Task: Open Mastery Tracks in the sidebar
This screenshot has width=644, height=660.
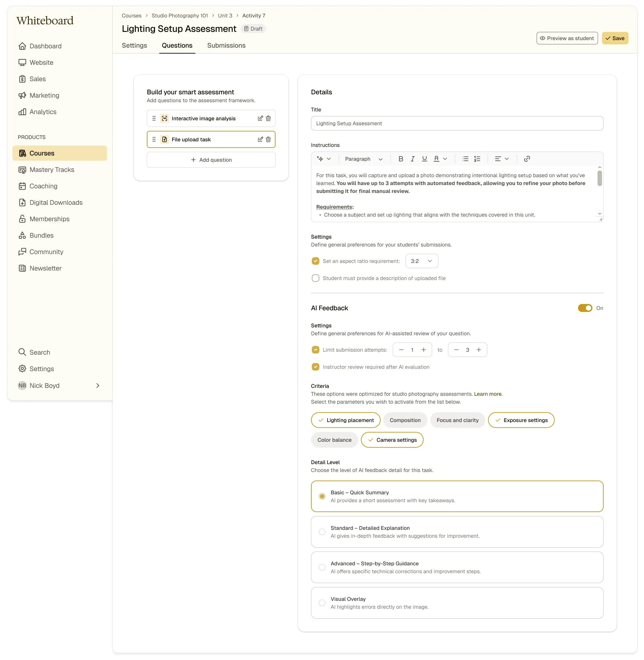Action: (x=52, y=170)
